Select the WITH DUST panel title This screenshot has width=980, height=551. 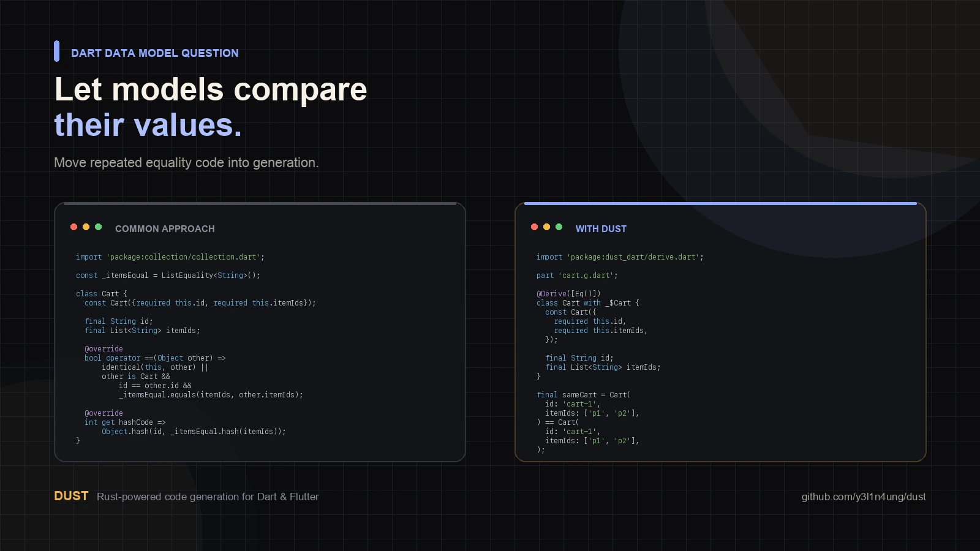point(601,229)
